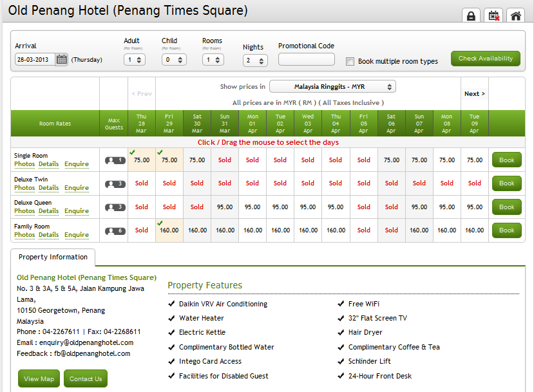This screenshot has width=534, height=392.
Task: Click Deluxe Twin Thu 28 Mar Sold cell
Action: [142, 183]
